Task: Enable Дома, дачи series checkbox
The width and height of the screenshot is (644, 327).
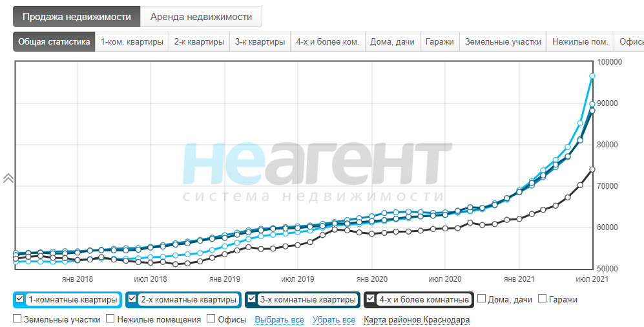Action: (482, 299)
